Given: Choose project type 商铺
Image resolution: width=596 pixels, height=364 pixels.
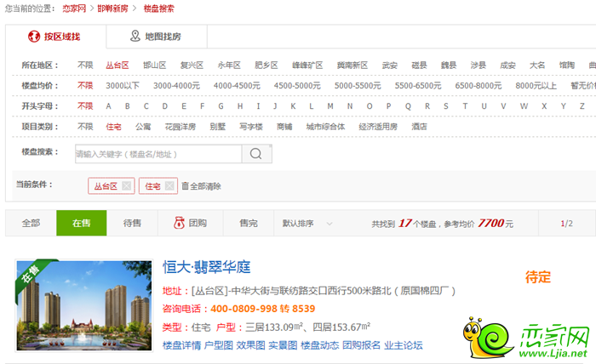Looking at the screenshot, I should [x=284, y=127].
